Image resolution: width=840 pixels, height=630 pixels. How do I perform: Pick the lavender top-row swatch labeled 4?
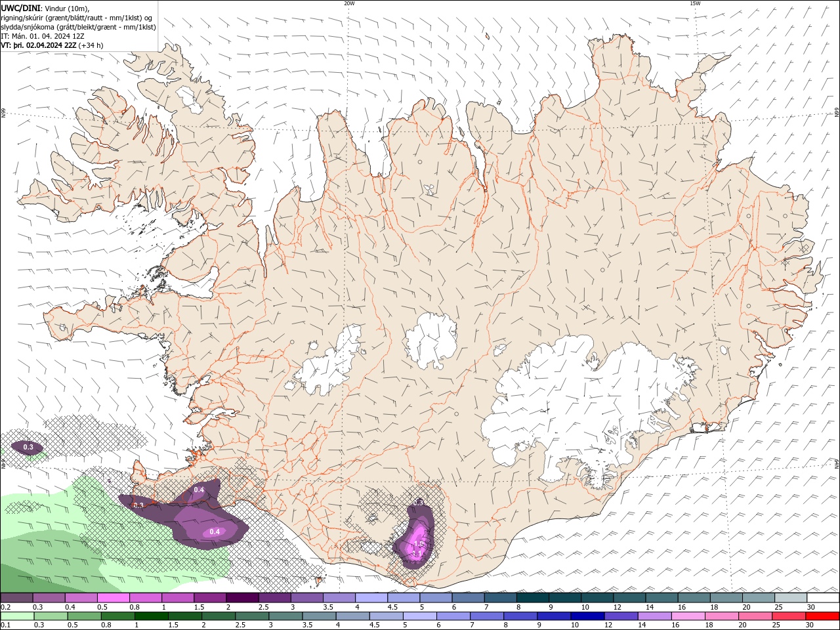click(x=371, y=597)
